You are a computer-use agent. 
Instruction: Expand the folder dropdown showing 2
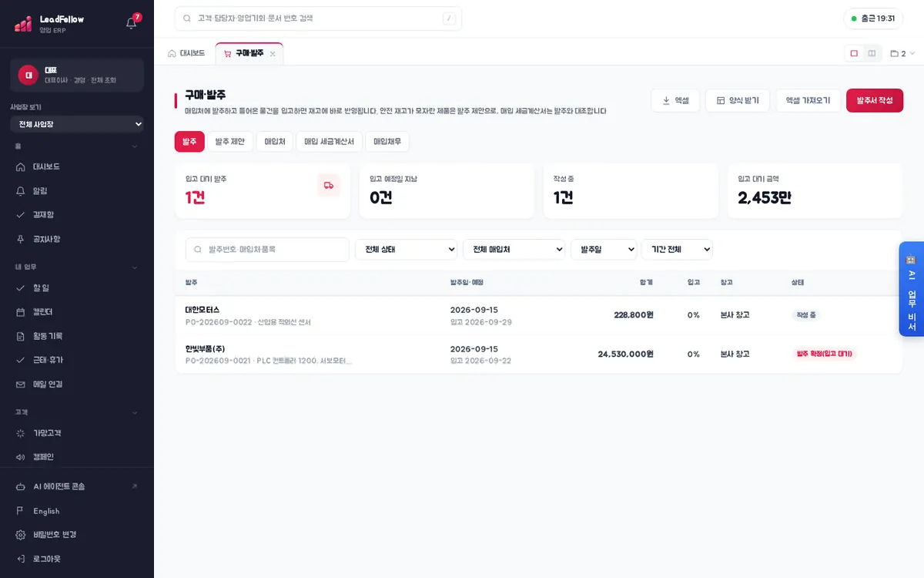coord(902,53)
